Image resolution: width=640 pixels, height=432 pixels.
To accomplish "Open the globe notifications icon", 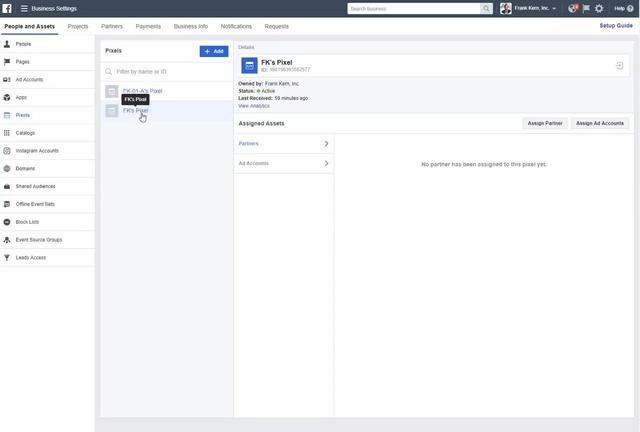I will (572, 9).
